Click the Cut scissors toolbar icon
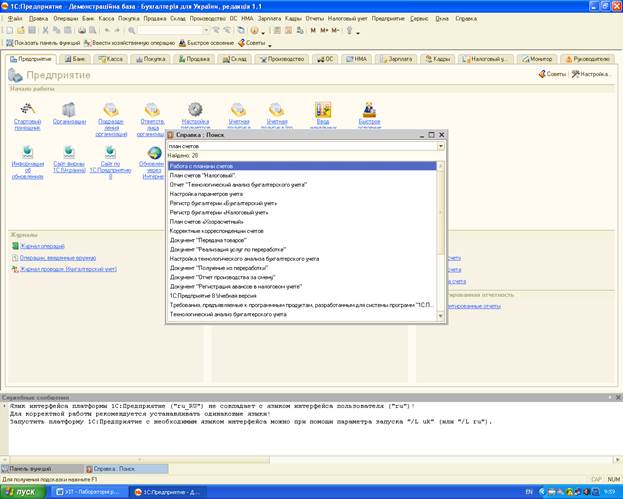Image resolution: width=623 pixels, height=499 pixels. coord(45,30)
